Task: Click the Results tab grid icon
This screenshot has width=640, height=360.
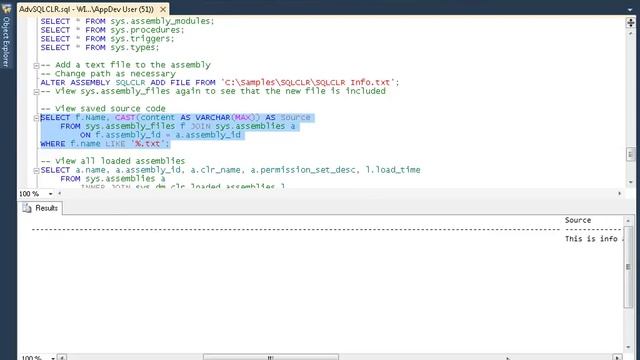Action: tap(27, 208)
